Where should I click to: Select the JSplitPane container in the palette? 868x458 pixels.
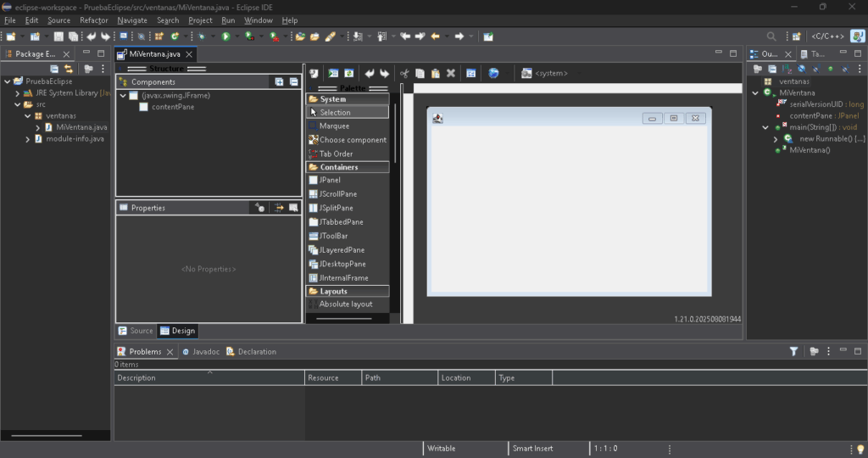(x=348, y=208)
